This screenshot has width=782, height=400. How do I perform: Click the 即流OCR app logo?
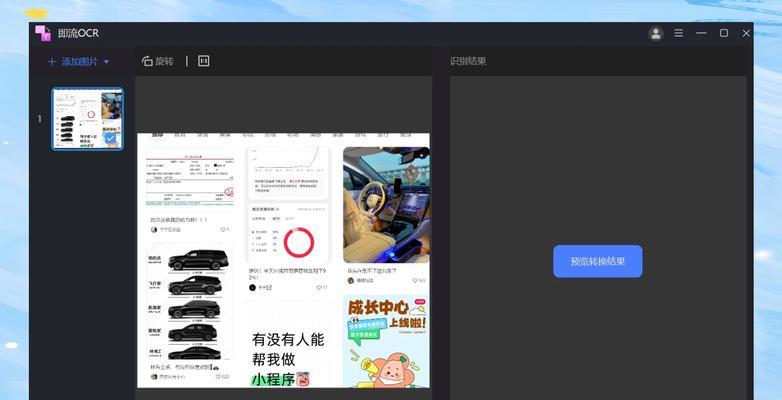point(43,33)
